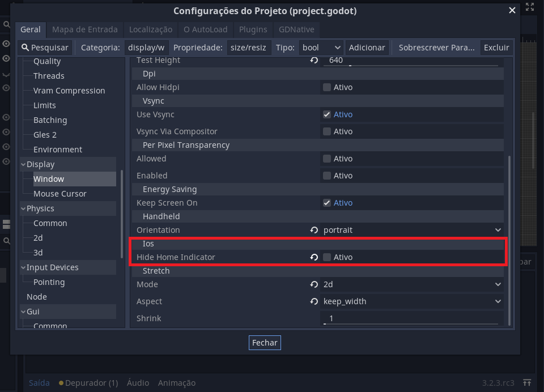The height and width of the screenshot is (392, 544).
Task: Open the Áudio bottom panel
Action: click(x=138, y=382)
